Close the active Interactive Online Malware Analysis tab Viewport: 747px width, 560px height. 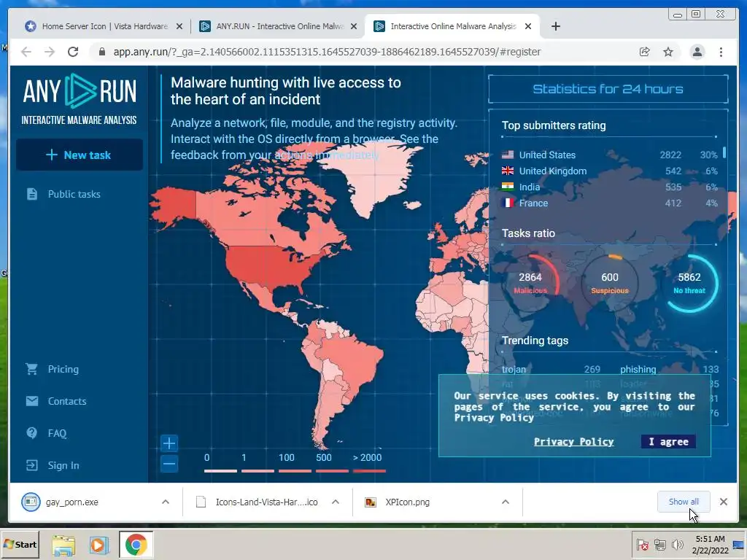click(528, 27)
